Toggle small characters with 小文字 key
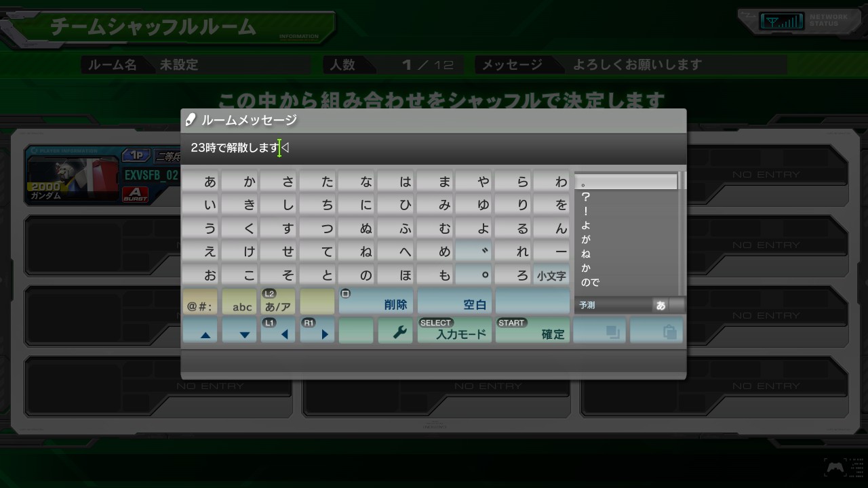Image resolution: width=868 pixels, height=488 pixels. 551,276
